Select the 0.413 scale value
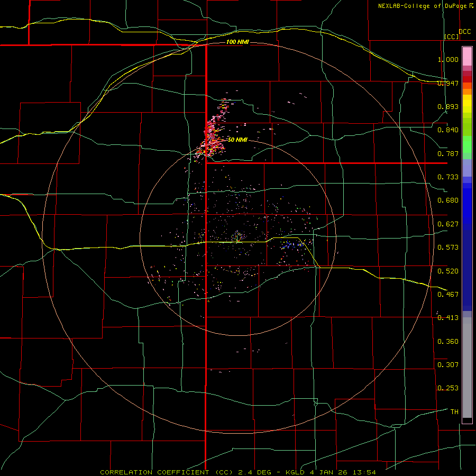 pos(448,318)
